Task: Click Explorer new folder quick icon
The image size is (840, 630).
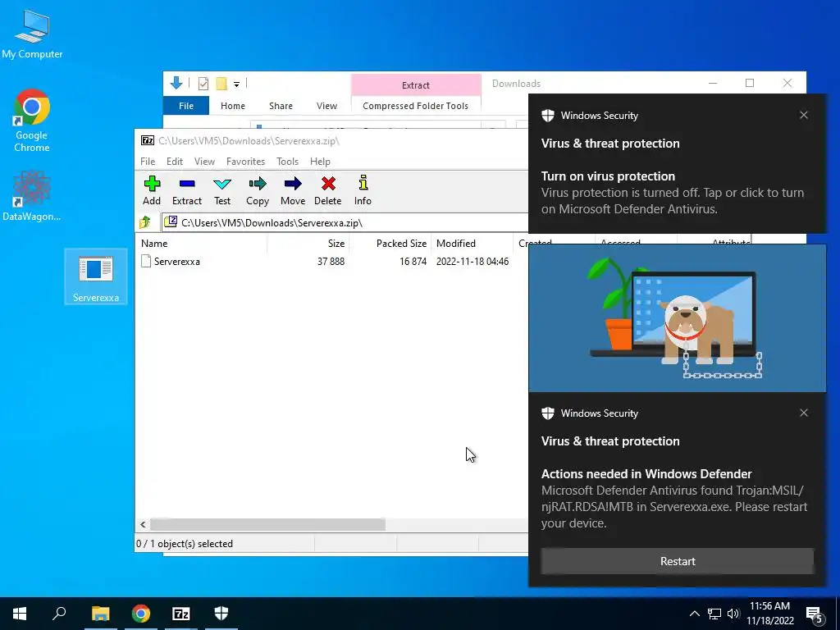Action: click(x=221, y=84)
